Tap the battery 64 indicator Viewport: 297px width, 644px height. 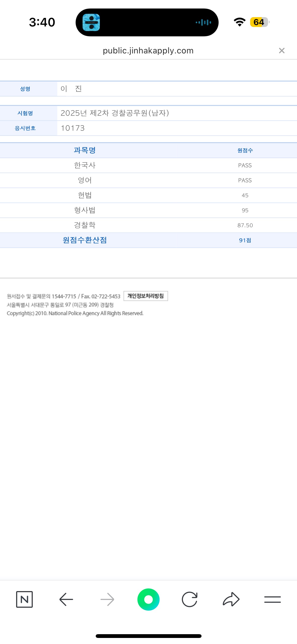click(259, 22)
